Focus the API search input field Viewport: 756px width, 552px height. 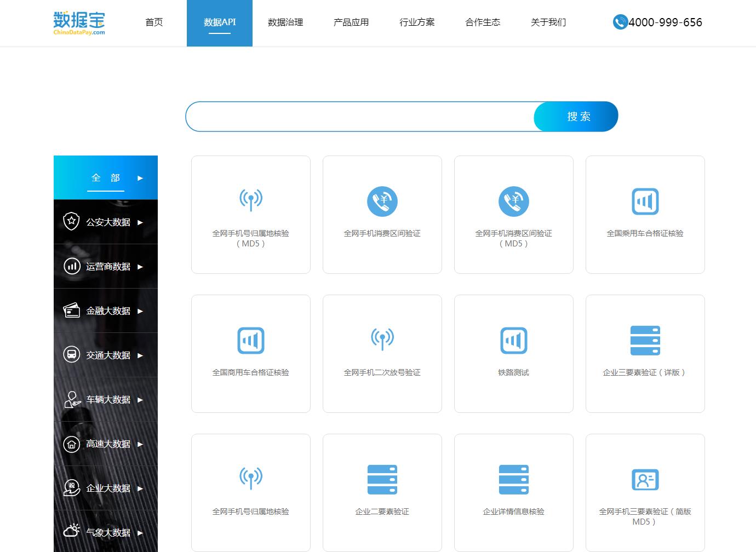click(x=360, y=116)
